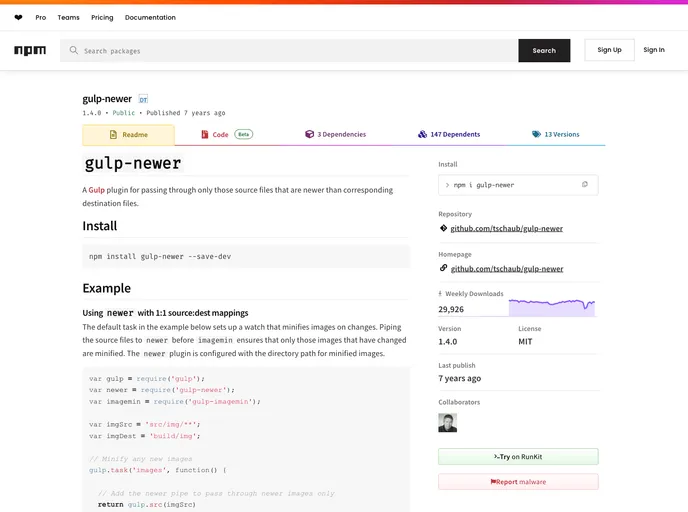Click the 'Using newer with 1:1 source:dest mappings' subheading
This screenshot has height=512, width=688.
coord(165,313)
